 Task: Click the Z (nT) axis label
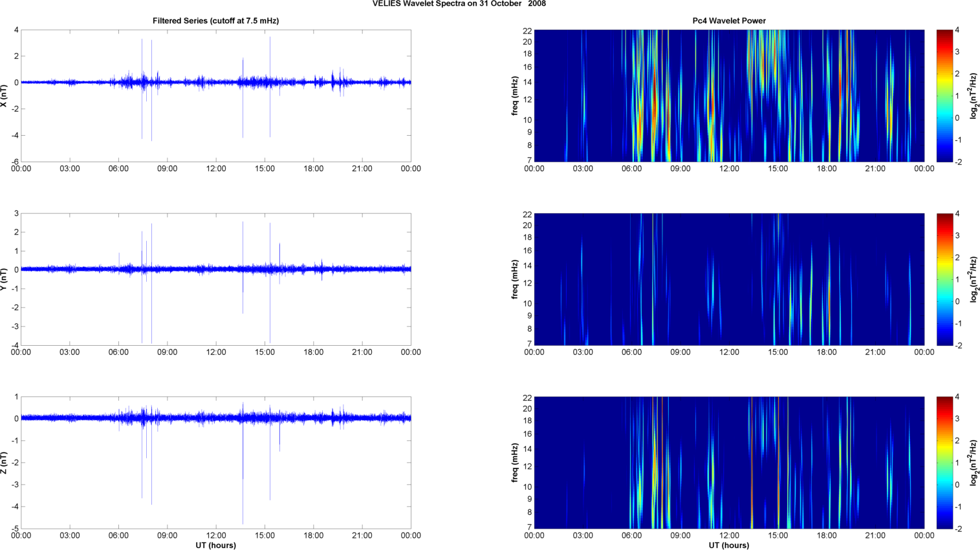click(5, 463)
